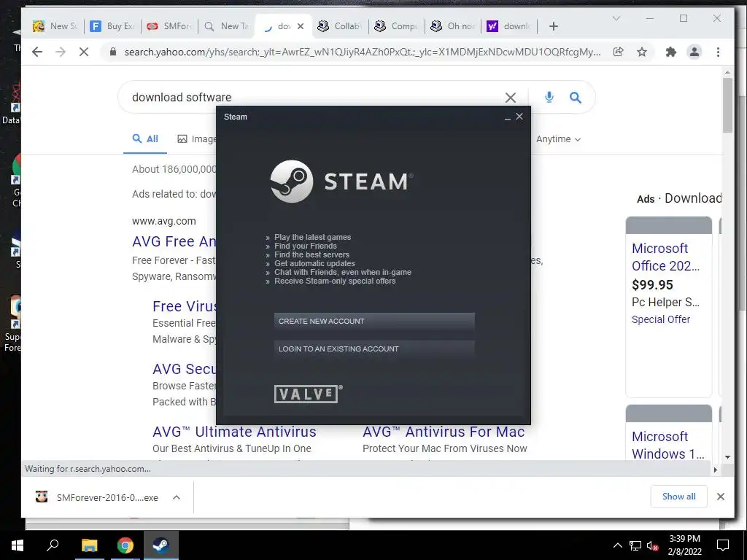Click the $99.95 price text
This screenshot has width=747, height=560.
[652, 285]
